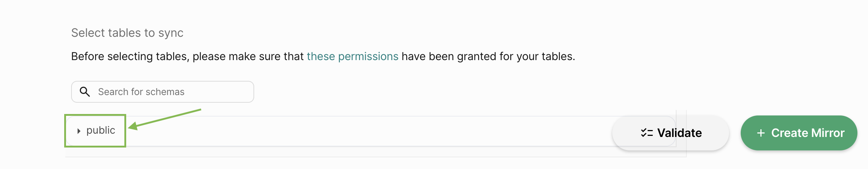Click inside the schema search box
This screenshot has width=868, height=169.
[x=162, y=92]
